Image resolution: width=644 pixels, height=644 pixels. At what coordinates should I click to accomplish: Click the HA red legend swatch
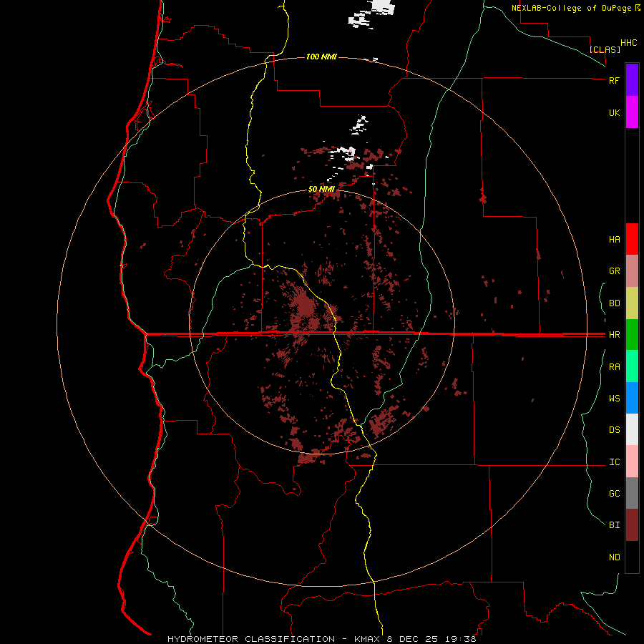point(632,239)
